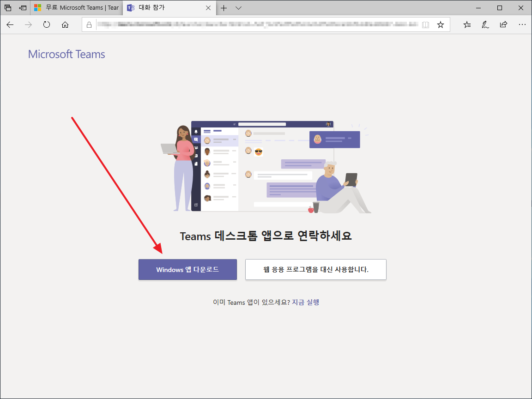This screenshot has width=532, height=399.
Task: Click Teams 데스크톱 앱으로 연락하세요 heading
Action: pyautogui.click(x=266, y=236)
